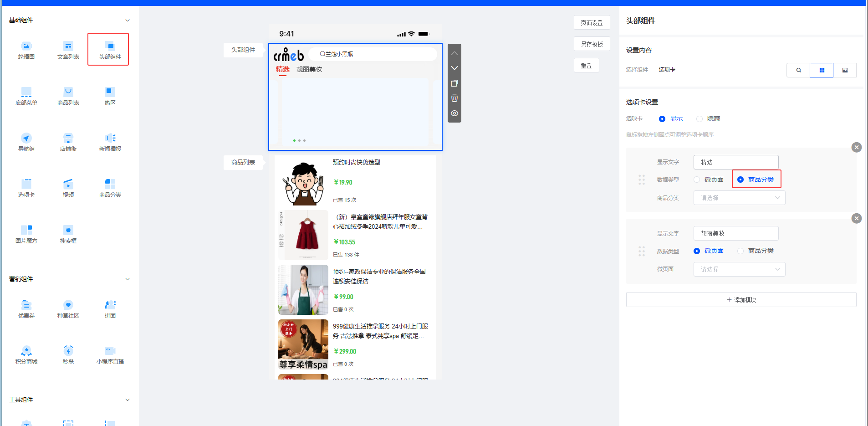The image size is (868, 426).
Task: Collapse the 基础组件 section
Action: [128, 21]
